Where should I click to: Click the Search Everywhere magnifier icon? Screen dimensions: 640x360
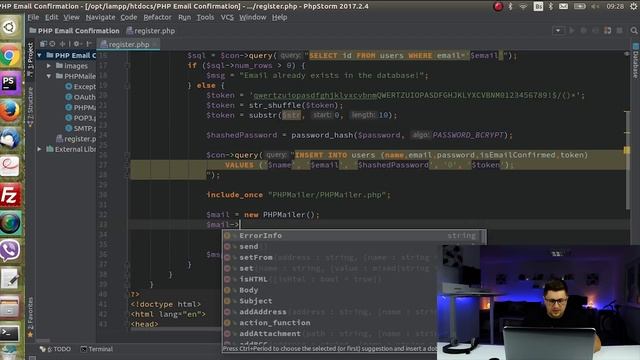pyautogui.click(x=634, y=31)
